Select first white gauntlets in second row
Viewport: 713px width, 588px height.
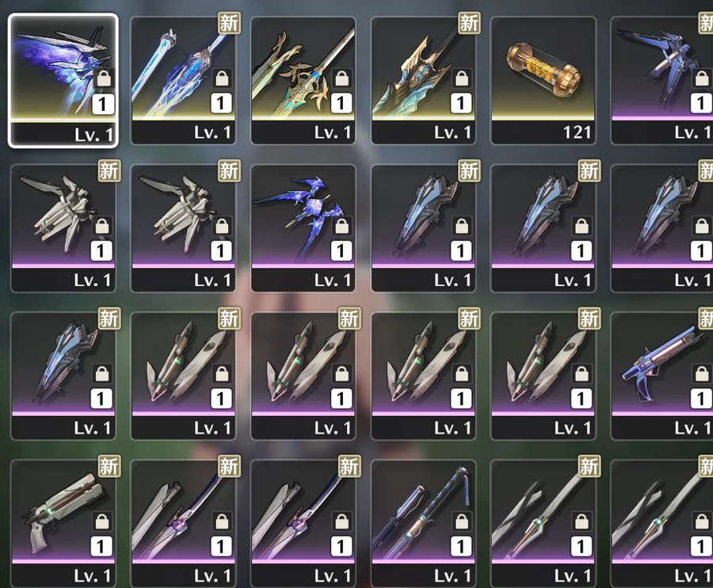pos(63,228)
